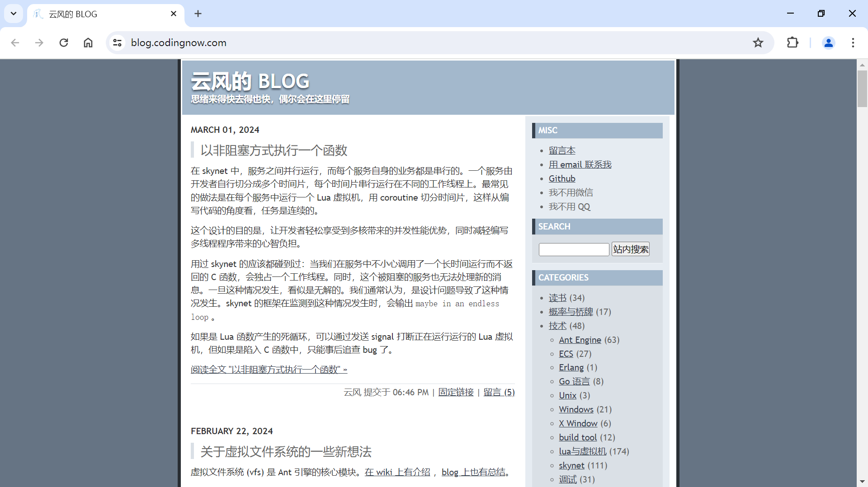Click the CATEGORIES sidebar heading
The height and width of the screenshot is (487, 868).
597,278
